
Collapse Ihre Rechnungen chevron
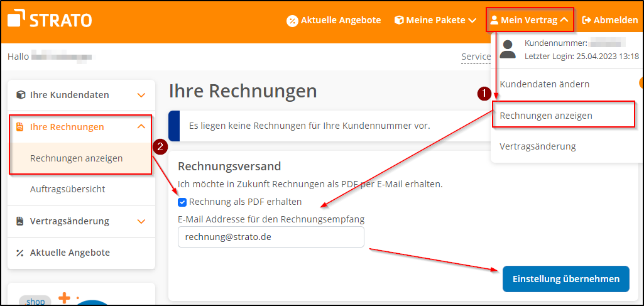point(141,127)
